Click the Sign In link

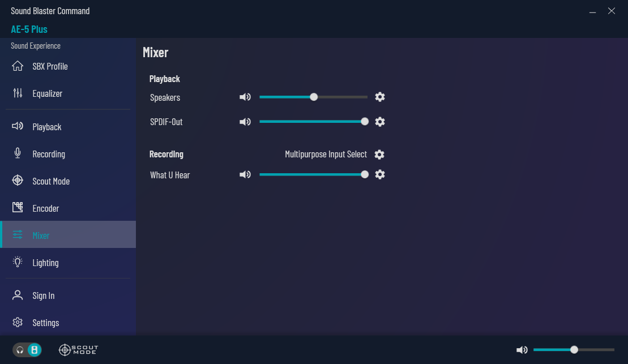pos(68,296)
